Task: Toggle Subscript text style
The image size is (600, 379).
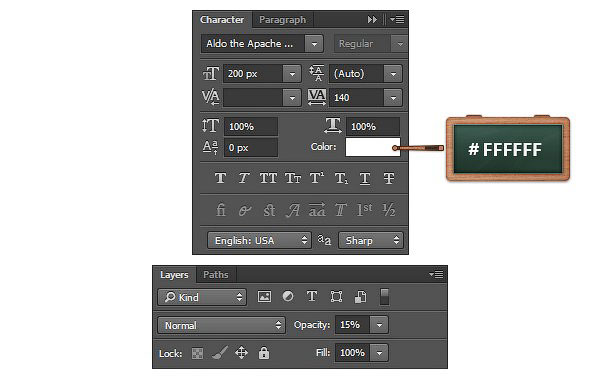Action: tap(341, 178)
